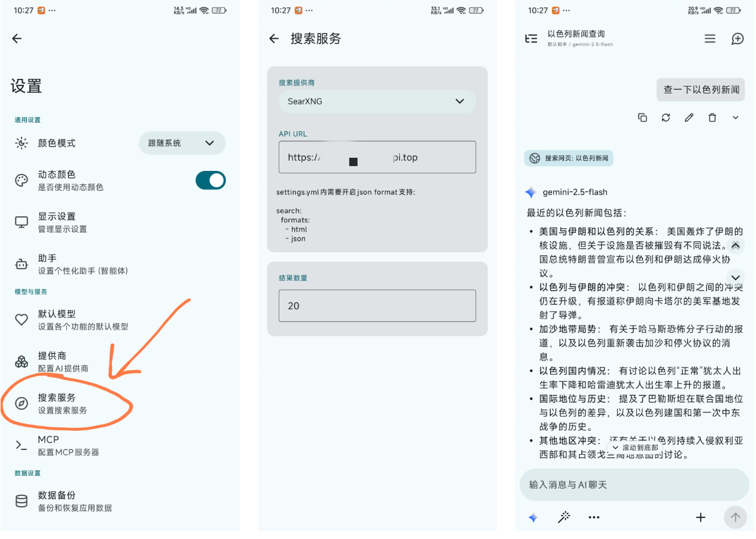The width and height of the screenshot is (756, 539).
Task: Open the 颜色模式 跟随系统 dropdown
Action: click(182, 143)
